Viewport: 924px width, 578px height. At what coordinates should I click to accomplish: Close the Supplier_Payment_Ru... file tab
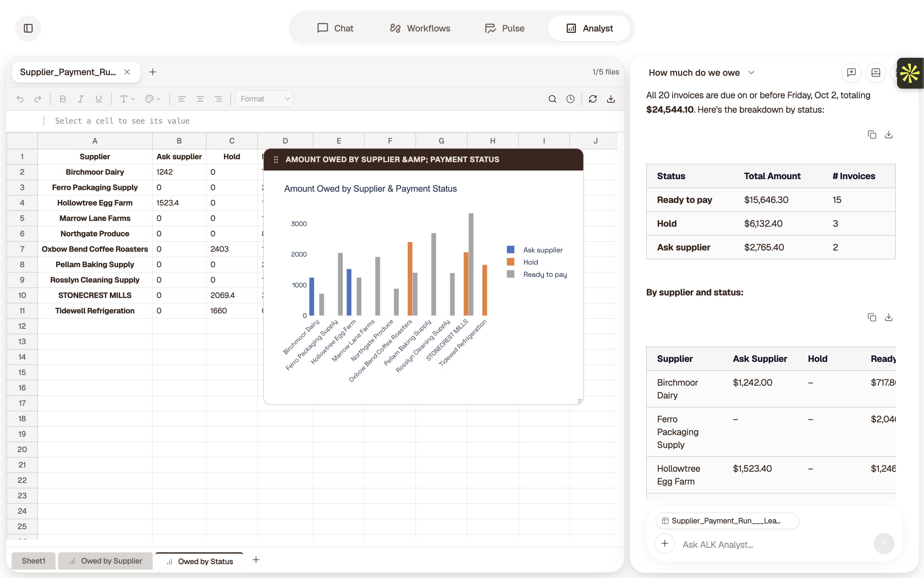(127, 72)
